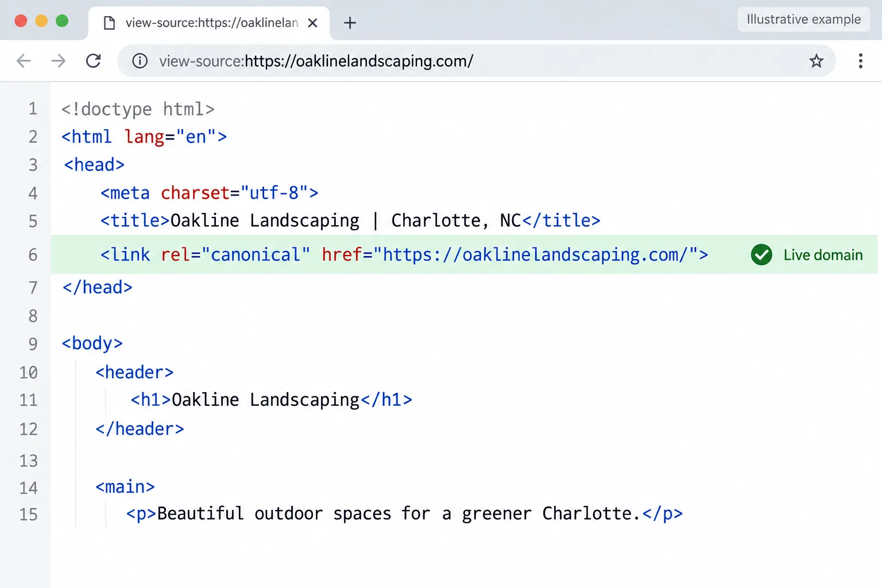
Task: Open the canonical href oaklinelandscaping.com link
Action: pos(535,254)
